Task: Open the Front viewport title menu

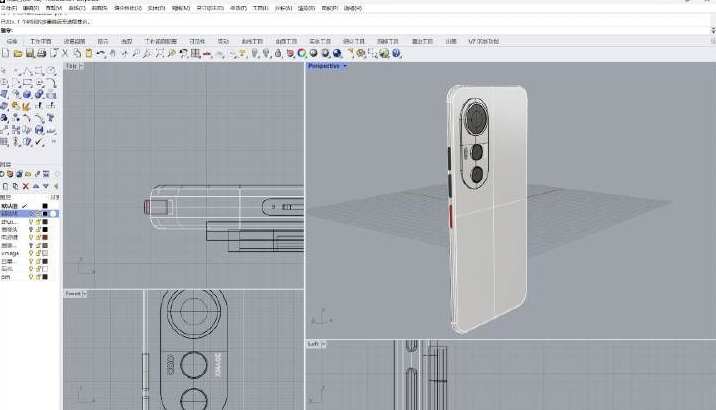Action: pos(74,294)
